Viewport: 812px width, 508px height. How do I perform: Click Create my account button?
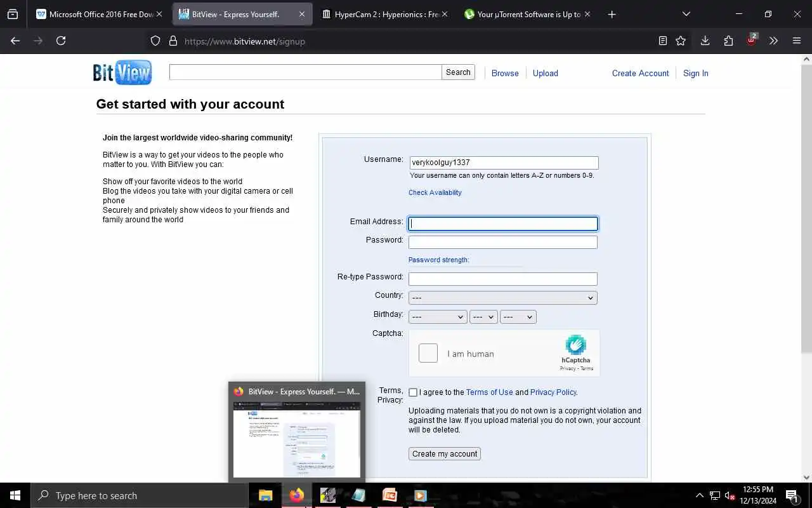445,453
